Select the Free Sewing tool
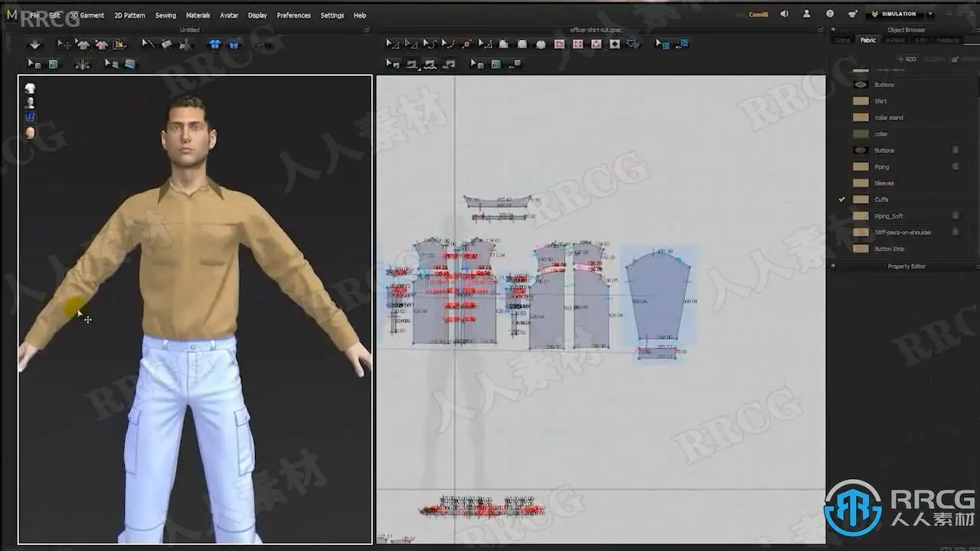The image size is (980, 551). click(430, 64)
